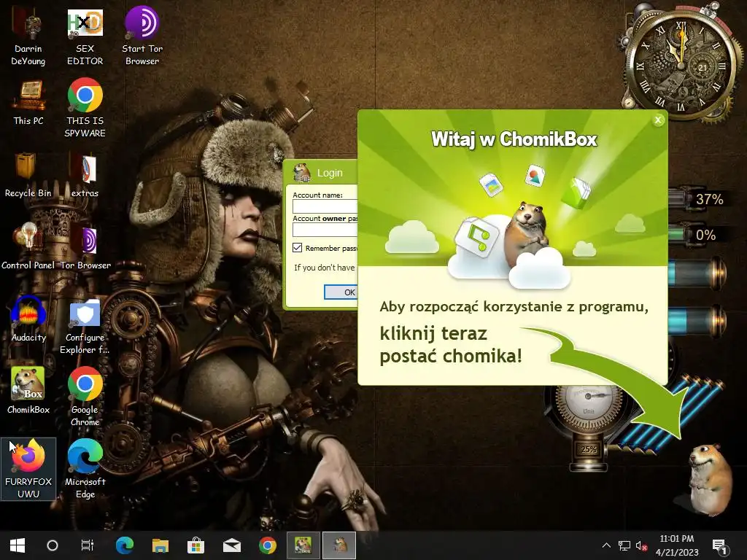The height and width of the screenshot is (560, 747).
Task: Click the Account name input field
Action: 325,206
